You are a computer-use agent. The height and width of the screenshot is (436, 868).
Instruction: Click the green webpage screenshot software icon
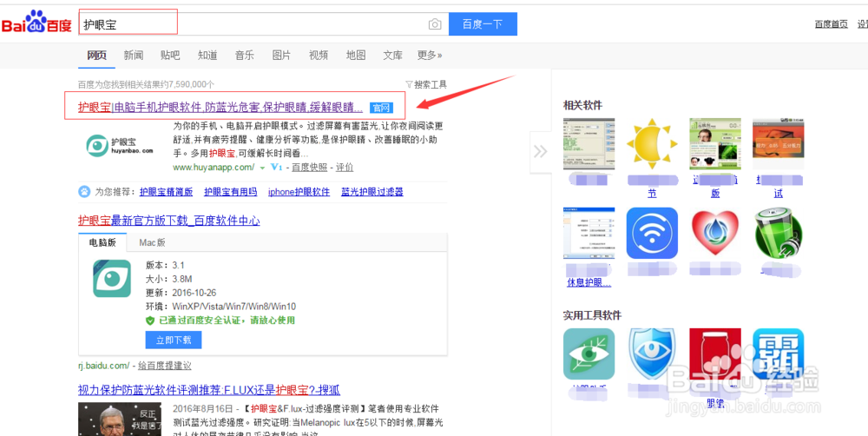tap(714, 144)
